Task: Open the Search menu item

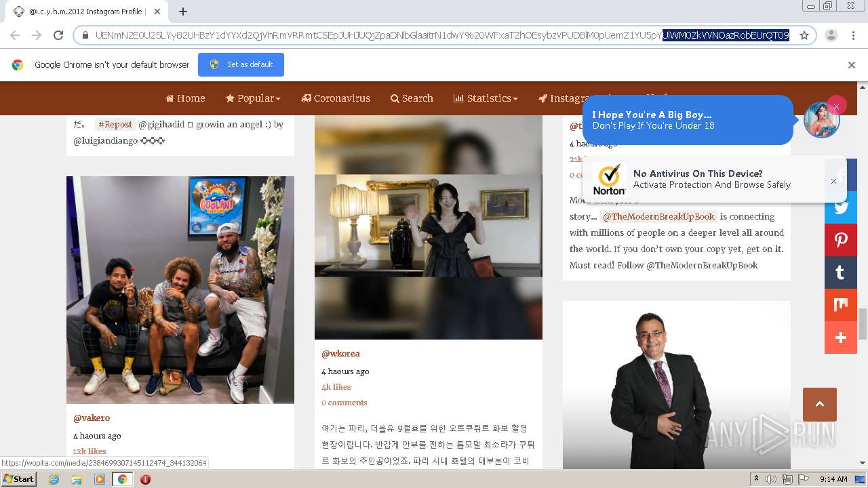Action: 412,98
